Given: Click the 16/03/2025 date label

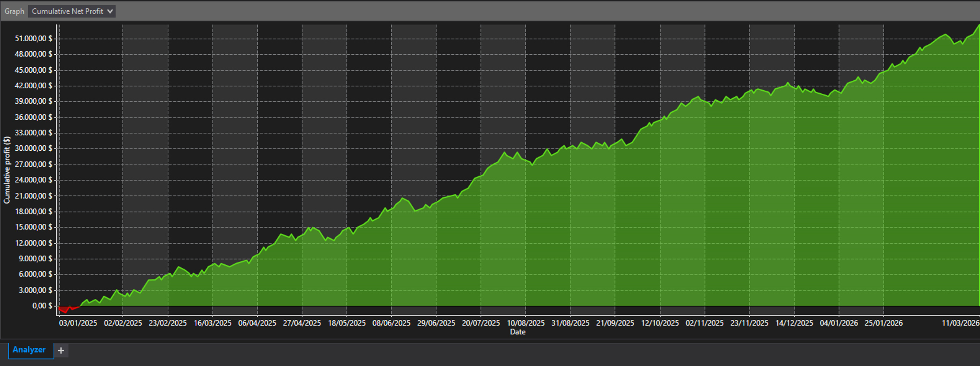Looking at the screenshot, I should pos(212,323).
